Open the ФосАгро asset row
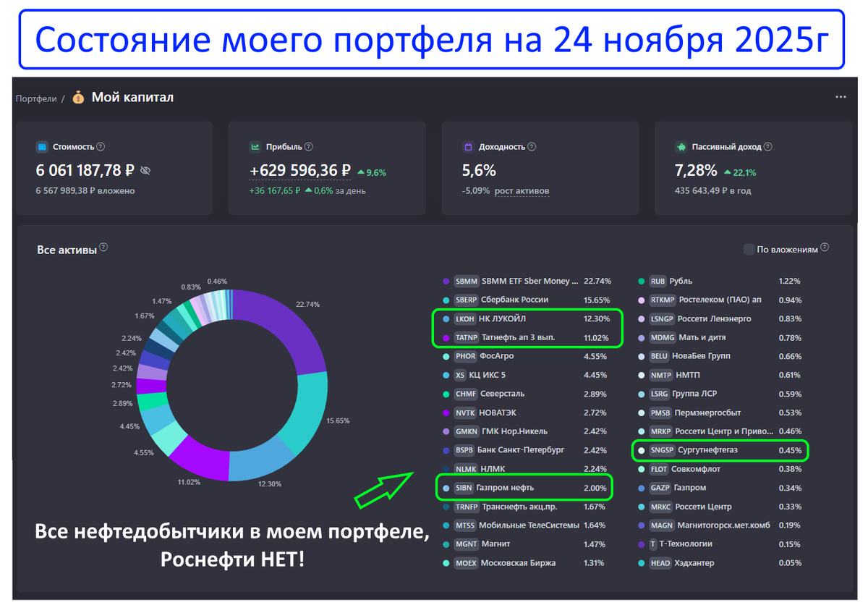Image resolution: width=868 pixels, height=613 pixels. point(525,356)
